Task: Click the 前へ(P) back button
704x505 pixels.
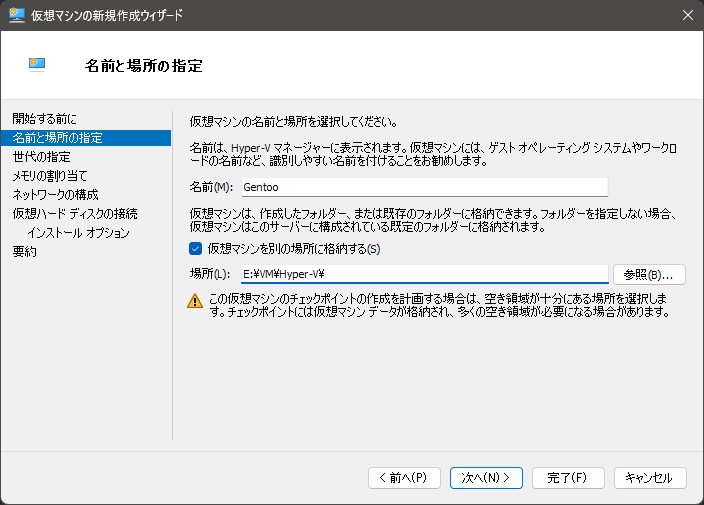Action: point(404,478)
